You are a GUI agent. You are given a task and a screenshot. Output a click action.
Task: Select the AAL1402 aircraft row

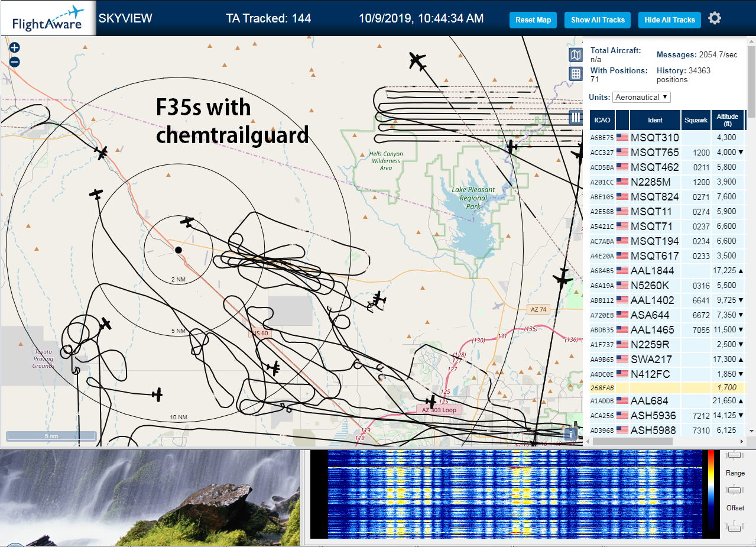click(x=667, y=300)
